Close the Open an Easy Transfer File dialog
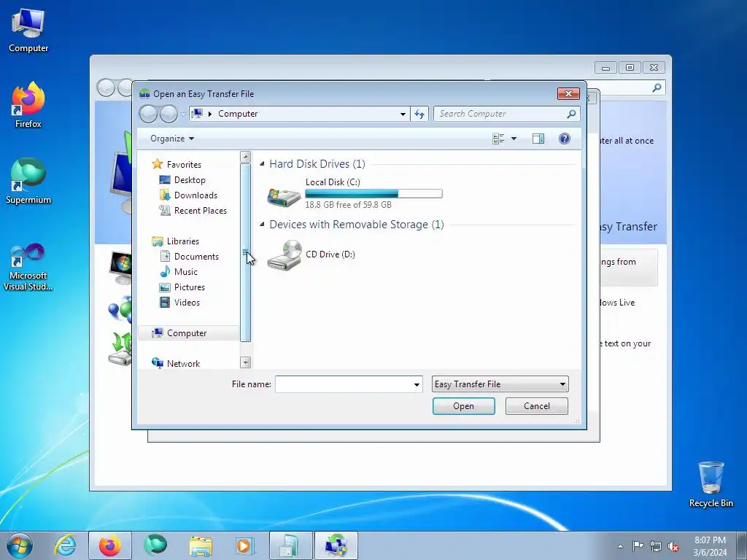Screen dimensions: 747x560 click(568, 94)
